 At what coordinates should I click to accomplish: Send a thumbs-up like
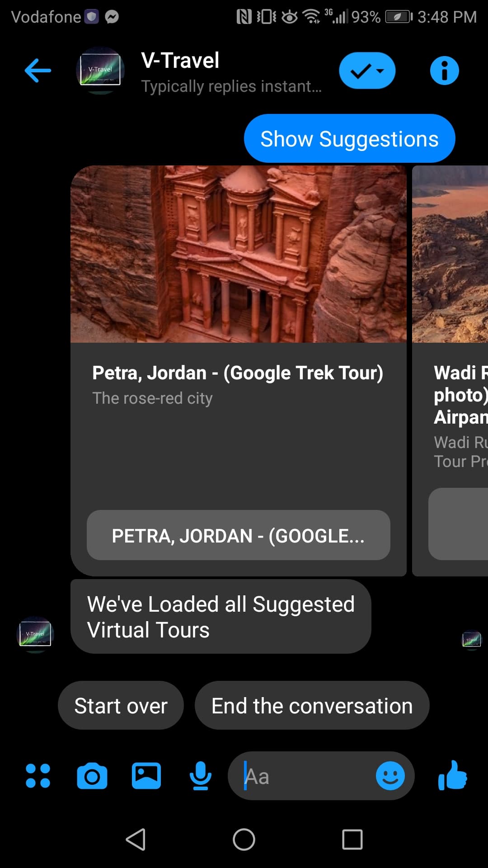(x=452, y=775)
